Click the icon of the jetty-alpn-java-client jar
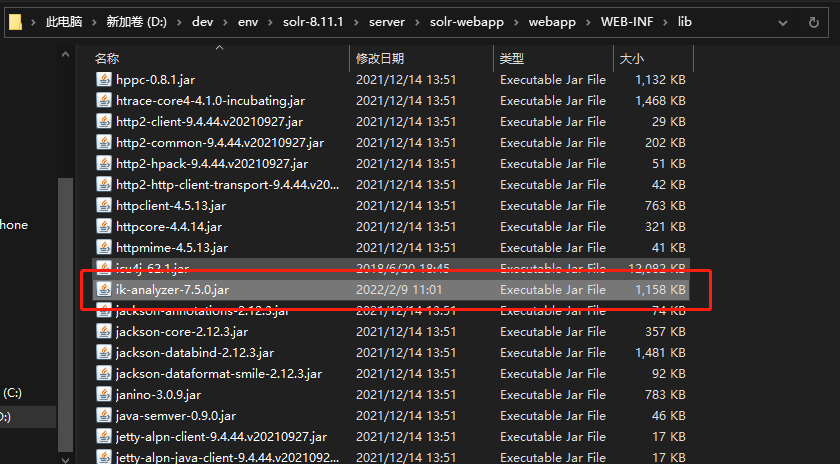This screenshot has height=464, width=840. (x=103, y=457)
